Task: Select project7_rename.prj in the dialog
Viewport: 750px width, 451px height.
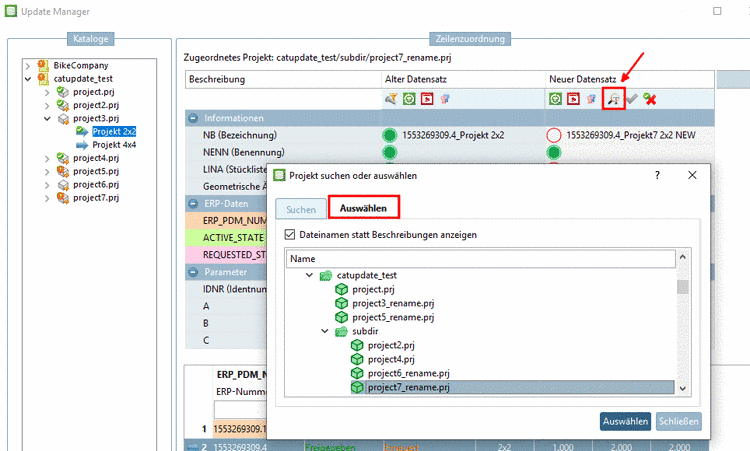Action: click(x=408, y=387)
